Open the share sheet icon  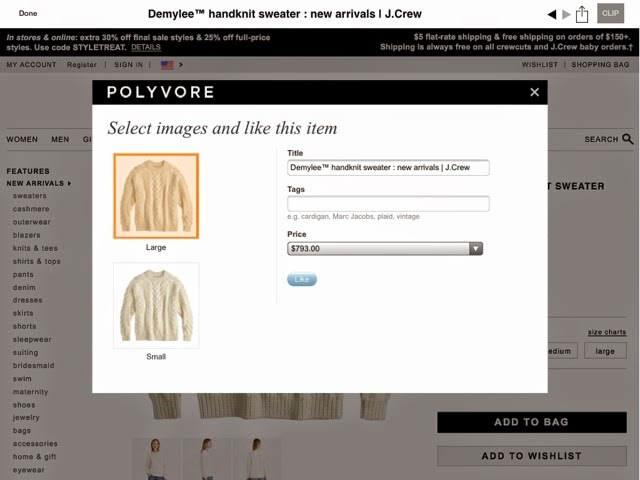(582, 15)
